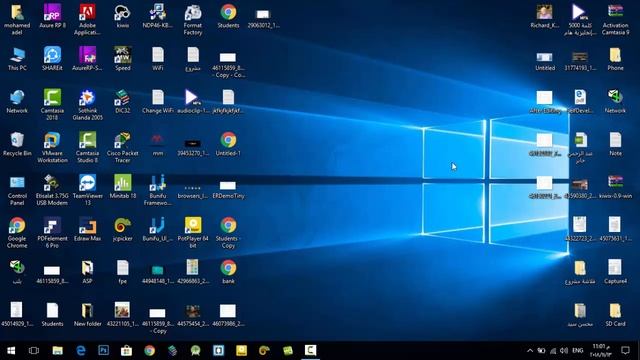Viewport: 640px width, 360px height.
Task: Select the Students Chrome shortcut on top row
Action: point(228,16)
